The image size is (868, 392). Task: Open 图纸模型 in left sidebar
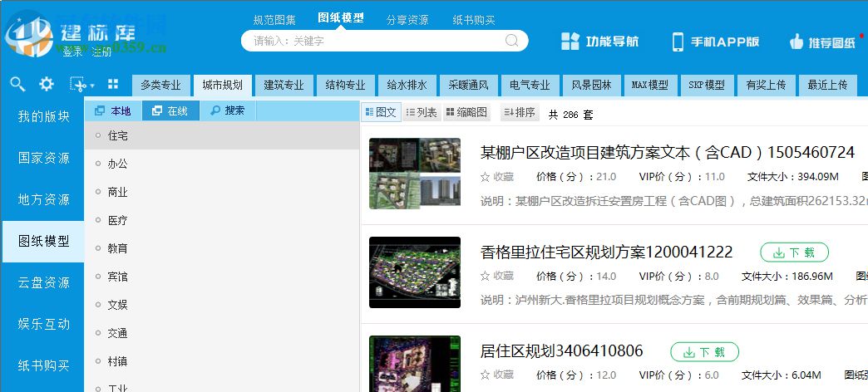43,241
